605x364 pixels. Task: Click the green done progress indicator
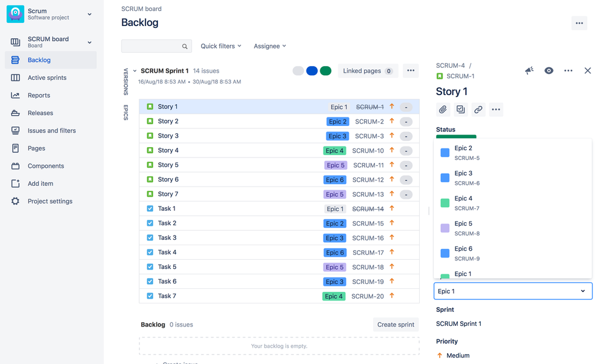(326, 71)
